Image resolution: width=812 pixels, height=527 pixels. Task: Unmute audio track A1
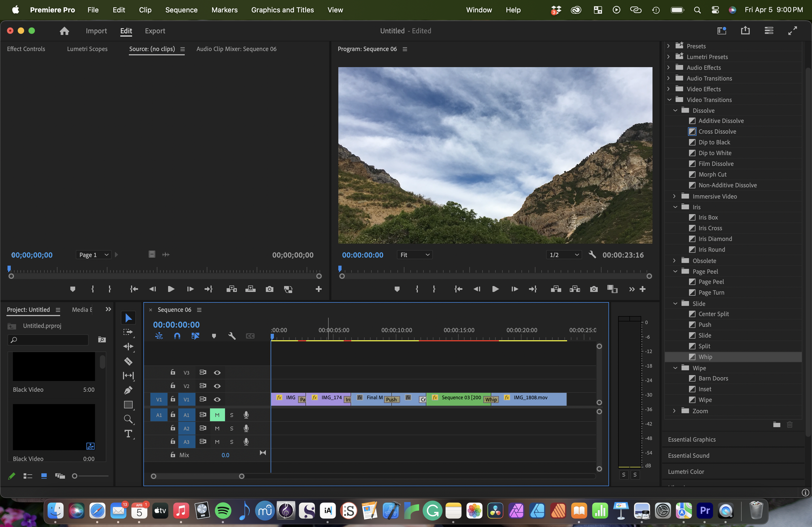point(217,415)
